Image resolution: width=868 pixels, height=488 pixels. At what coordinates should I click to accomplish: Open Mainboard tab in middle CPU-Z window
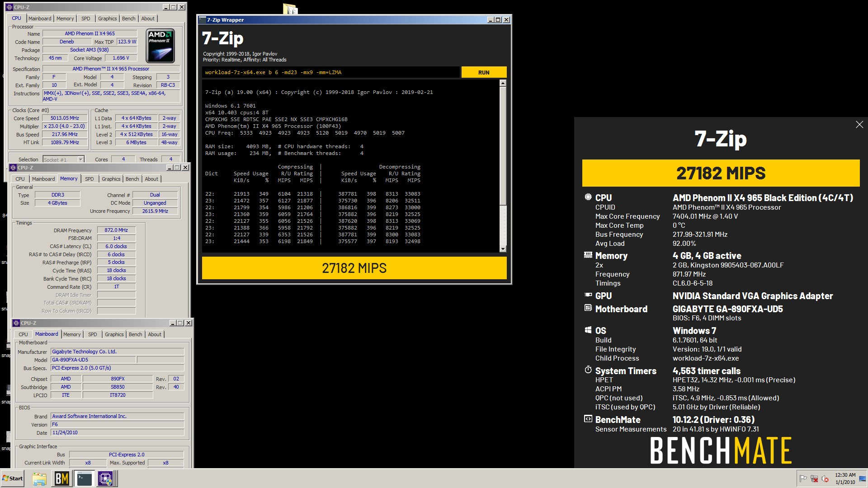(43, 179)
